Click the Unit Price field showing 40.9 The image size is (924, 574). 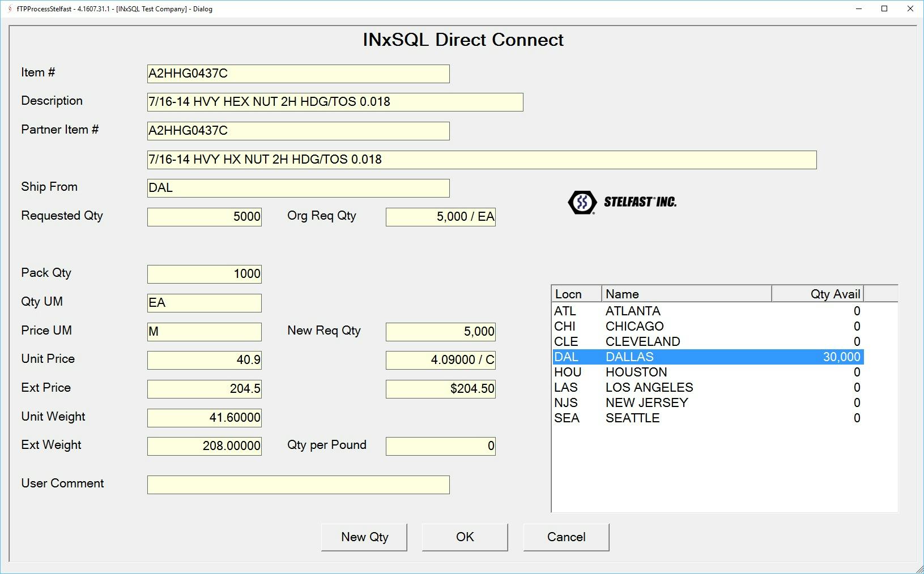pos(204,359)
